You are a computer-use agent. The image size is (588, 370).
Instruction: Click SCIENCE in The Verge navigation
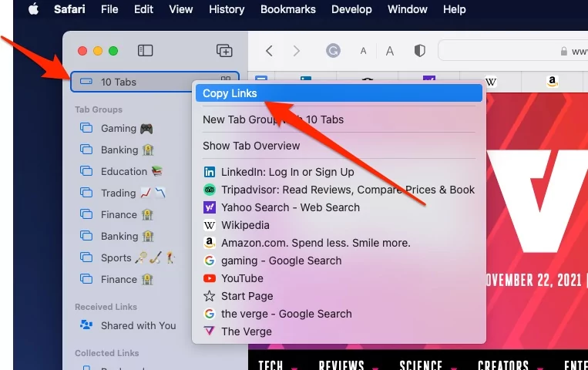421,365
